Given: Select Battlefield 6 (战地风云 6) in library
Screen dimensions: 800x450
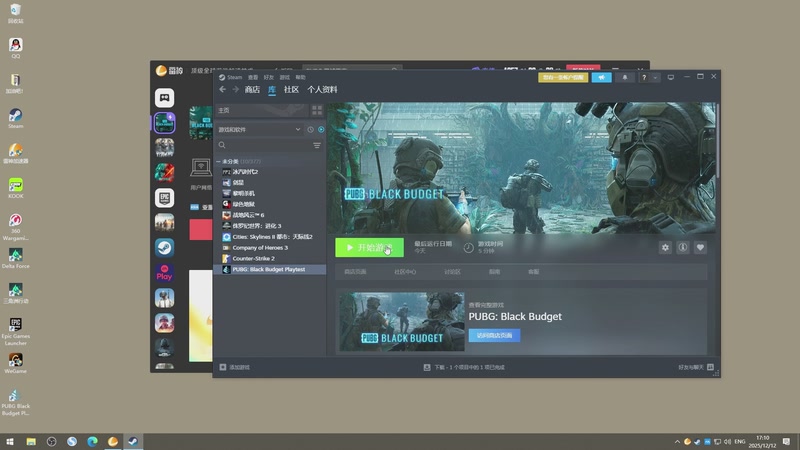Looking at the screenshot, I should [270, 215].
